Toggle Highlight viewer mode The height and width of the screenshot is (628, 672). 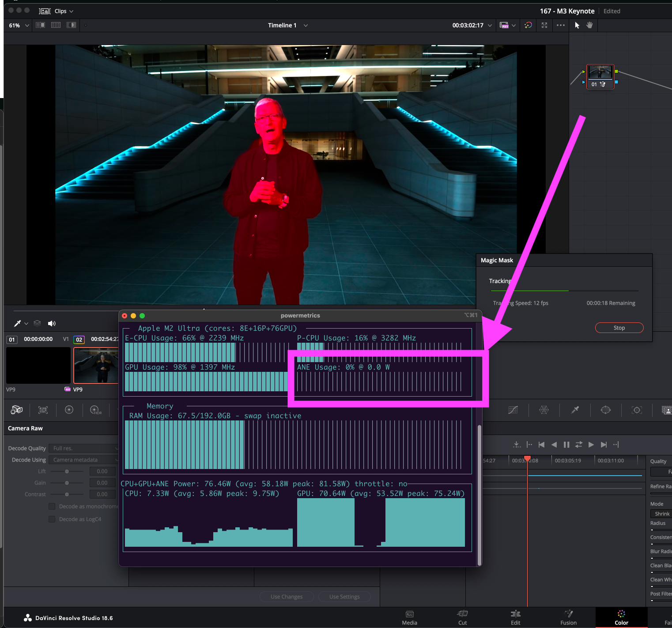(71, 25)
